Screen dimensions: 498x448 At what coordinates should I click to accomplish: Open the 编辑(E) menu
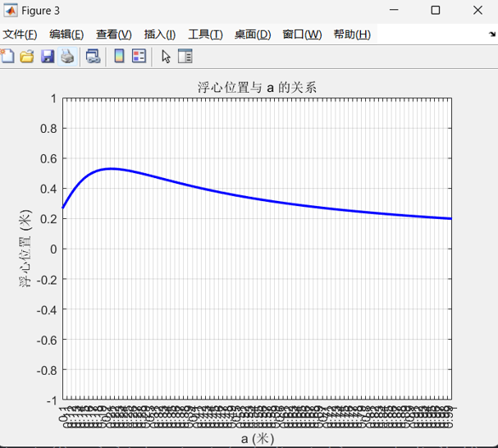(x=66, y=34)
